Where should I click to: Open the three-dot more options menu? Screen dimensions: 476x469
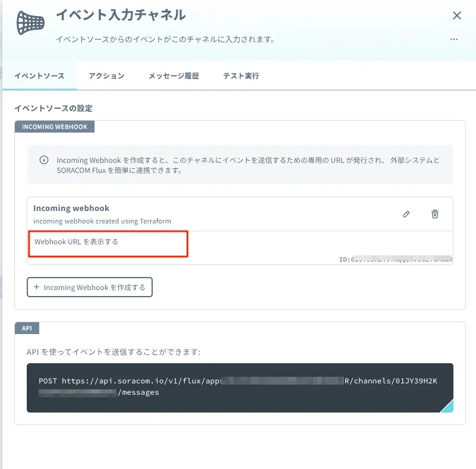tap(454, 39)
